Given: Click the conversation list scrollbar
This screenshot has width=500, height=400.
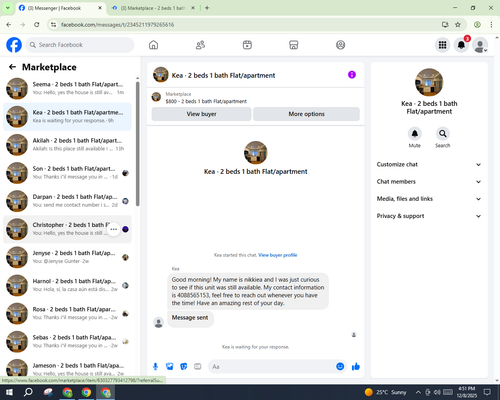Looking at the screenshot, I should tap(137, 143).
